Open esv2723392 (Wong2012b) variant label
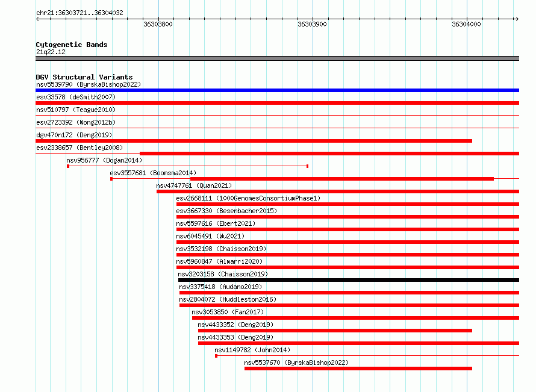This screenshot has height=392, width=536. pyautogui.click(x=76, y=122)
